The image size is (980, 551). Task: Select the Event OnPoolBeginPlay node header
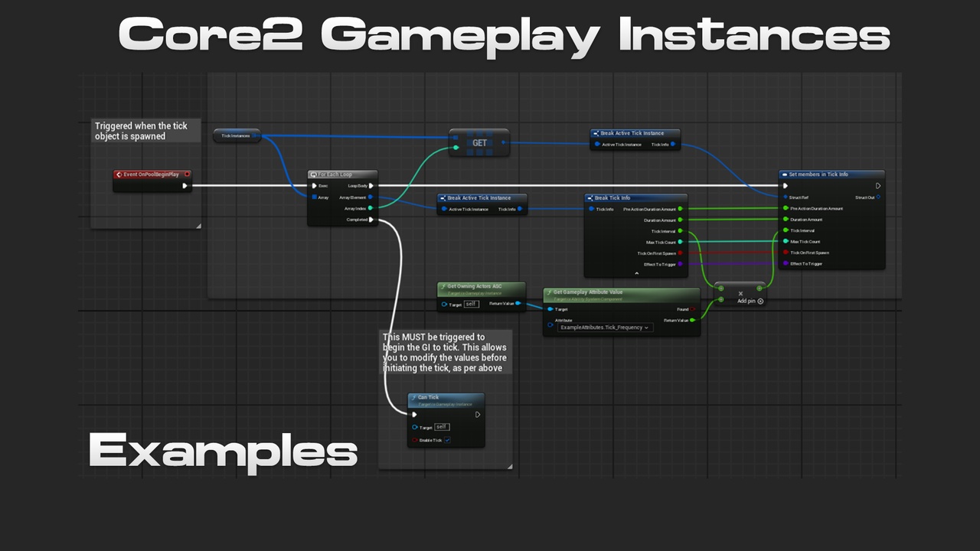click(152, 174)
